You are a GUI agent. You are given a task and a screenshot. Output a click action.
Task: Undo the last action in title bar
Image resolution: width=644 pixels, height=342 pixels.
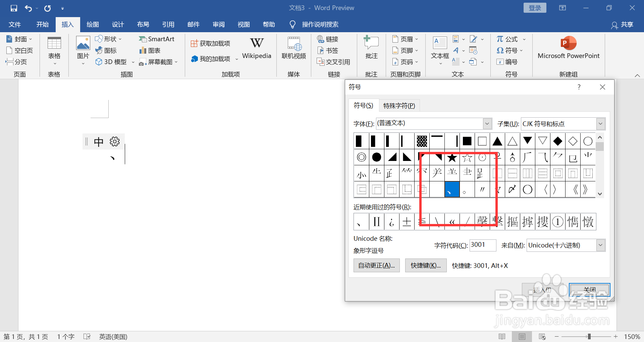(x=29, y=8)
